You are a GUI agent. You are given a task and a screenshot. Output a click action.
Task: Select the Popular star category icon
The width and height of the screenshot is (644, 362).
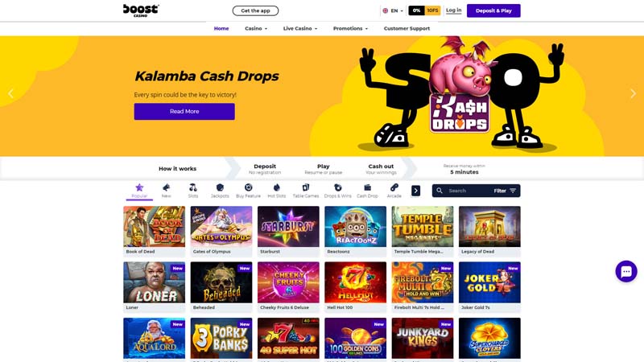point(139,187)
